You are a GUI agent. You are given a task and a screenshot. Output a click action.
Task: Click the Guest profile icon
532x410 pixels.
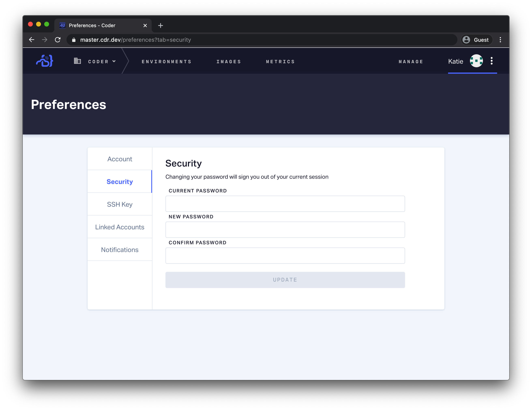click(466, 40)
